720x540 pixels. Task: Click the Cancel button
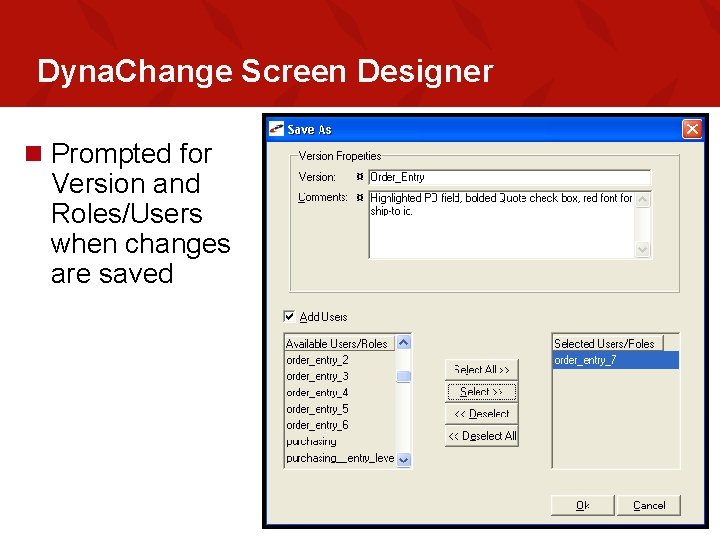click(x=649, y=506)
